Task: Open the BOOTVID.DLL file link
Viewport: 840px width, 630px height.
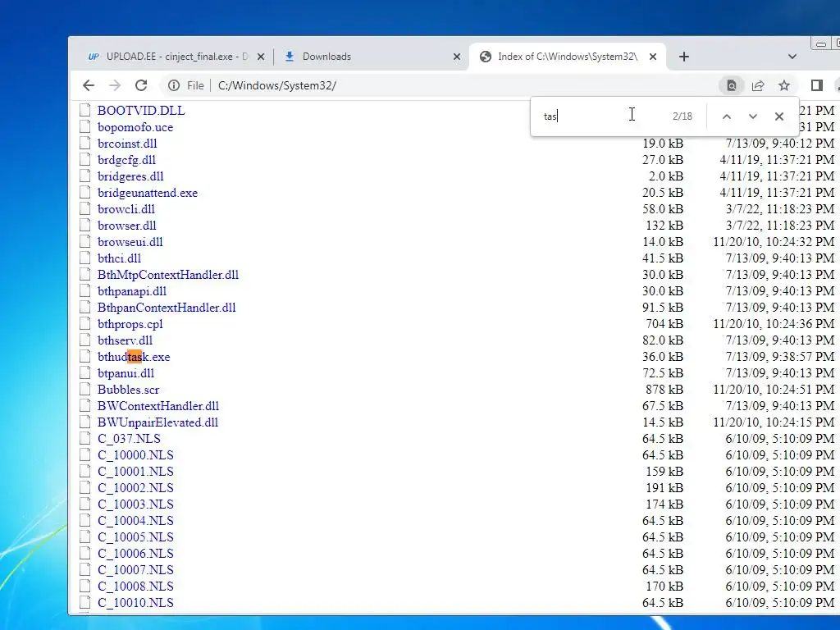Action: pos(141,111)
